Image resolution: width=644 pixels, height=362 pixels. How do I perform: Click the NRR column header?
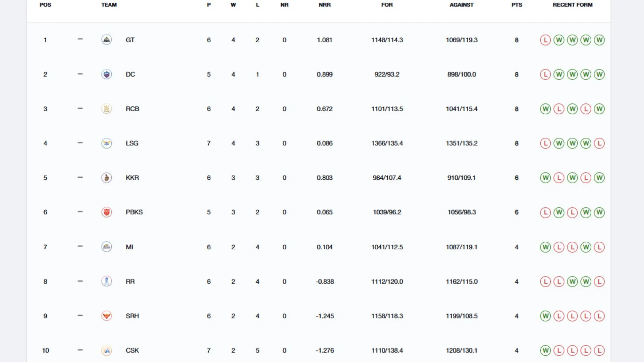pos(325,5)
